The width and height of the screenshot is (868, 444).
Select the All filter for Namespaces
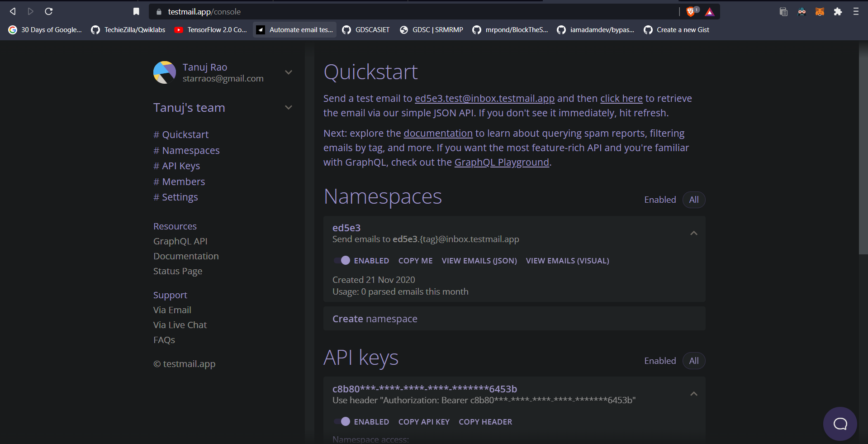click(693, 200)
